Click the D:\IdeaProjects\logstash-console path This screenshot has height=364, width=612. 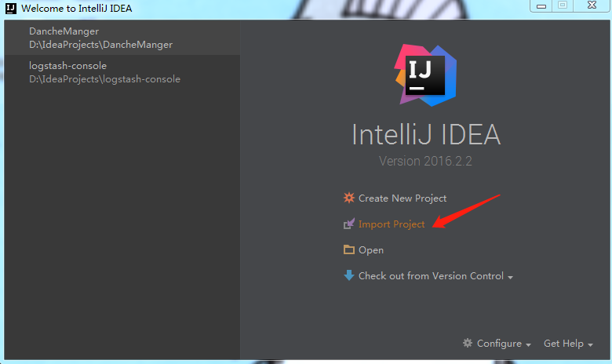[x=104, y=79]
